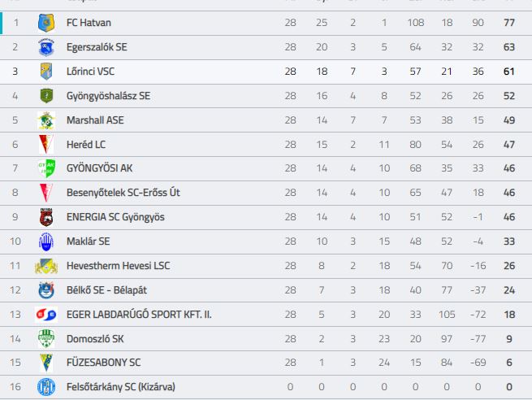Click the Gyöngyöshalász SE green shield logo
532x400 pixels.
tap(46, 96)
